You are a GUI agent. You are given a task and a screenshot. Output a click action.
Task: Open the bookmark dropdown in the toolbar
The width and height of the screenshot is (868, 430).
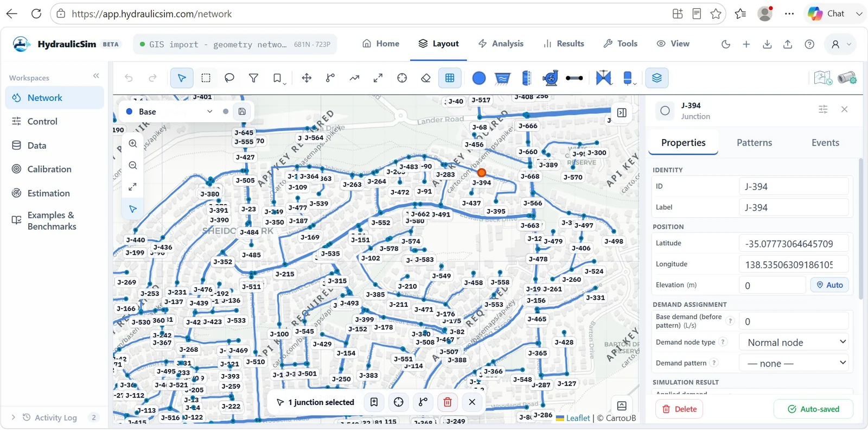(x=278, y=78)
